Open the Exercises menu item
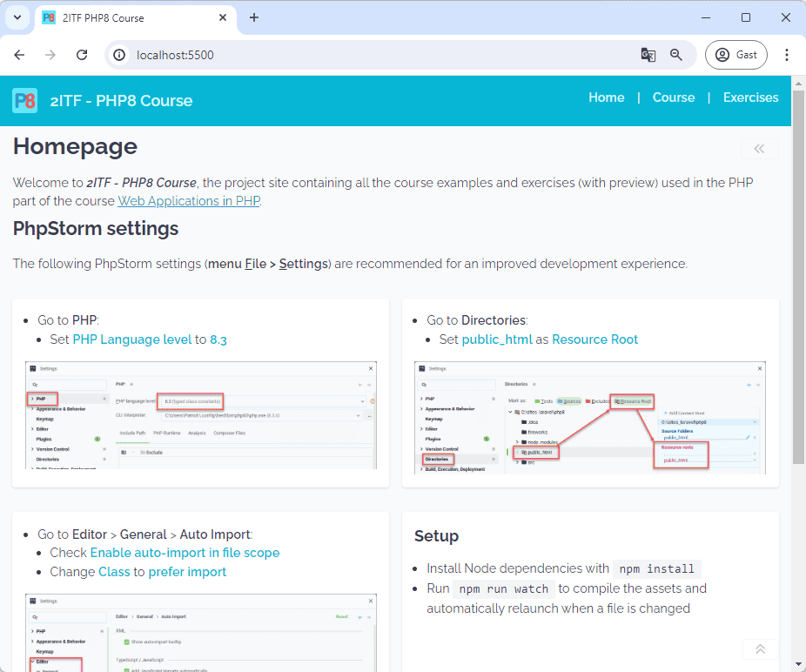The width and height of the screenshot is (806, 672). [x=750, y=97]
